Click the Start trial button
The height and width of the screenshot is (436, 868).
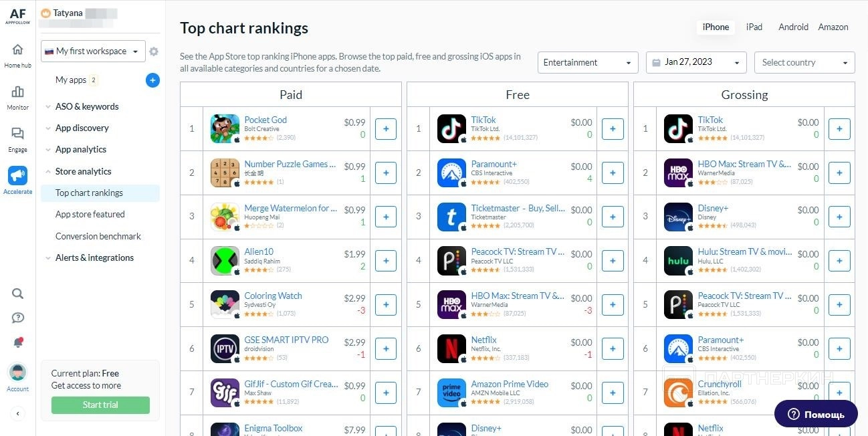100,405
